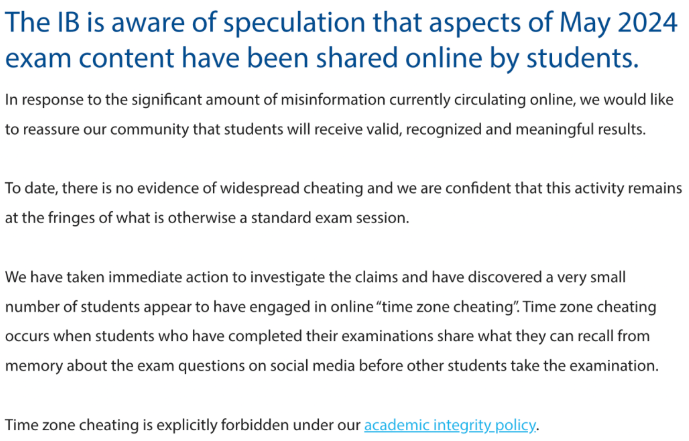
Task: Click the words "May 2024" in the headline
Action: pyautogui.click(x=619, y=23)
